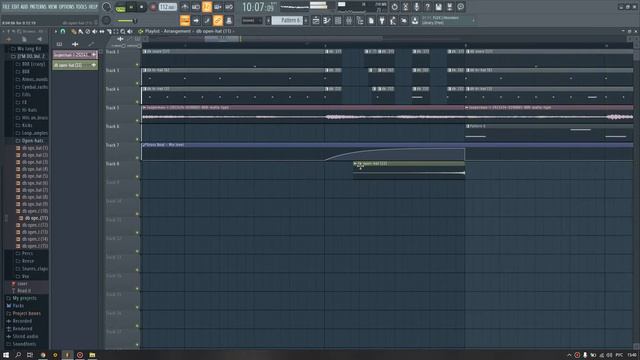Select the playlist magnet snap icon

tap(63, 31)
